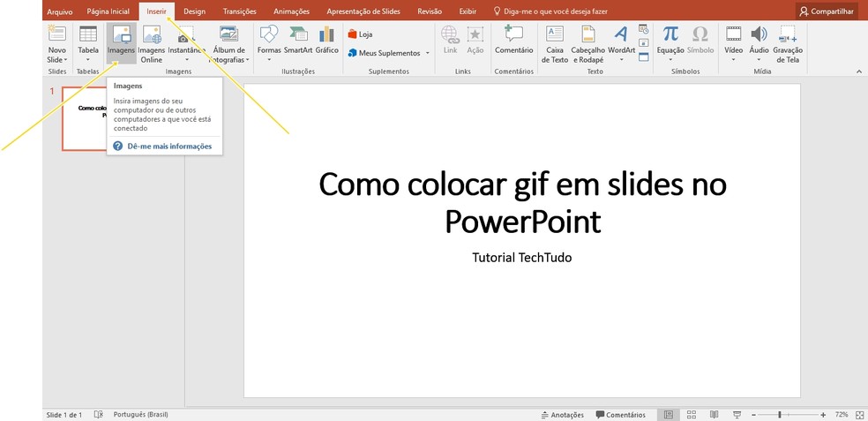Click Meus Suplementos button
Screen dimensions: 868x421
click(385, 53)
